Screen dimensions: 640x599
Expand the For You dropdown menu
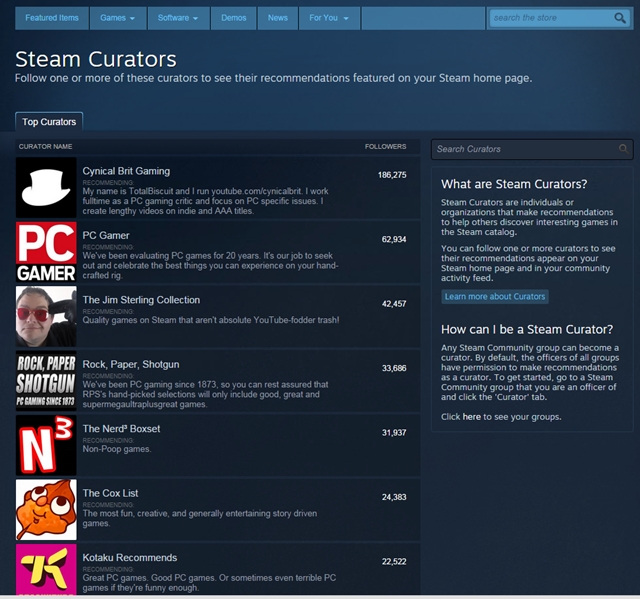329,18
